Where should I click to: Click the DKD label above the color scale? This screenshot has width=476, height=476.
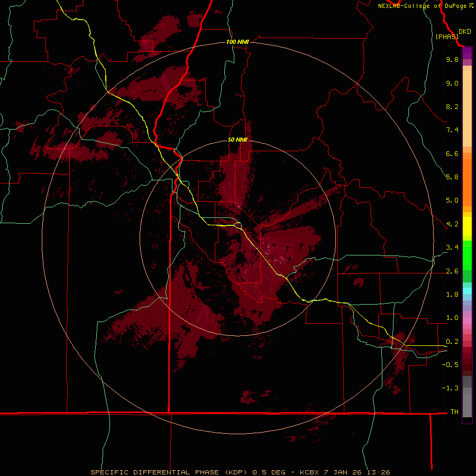(464, 32)
